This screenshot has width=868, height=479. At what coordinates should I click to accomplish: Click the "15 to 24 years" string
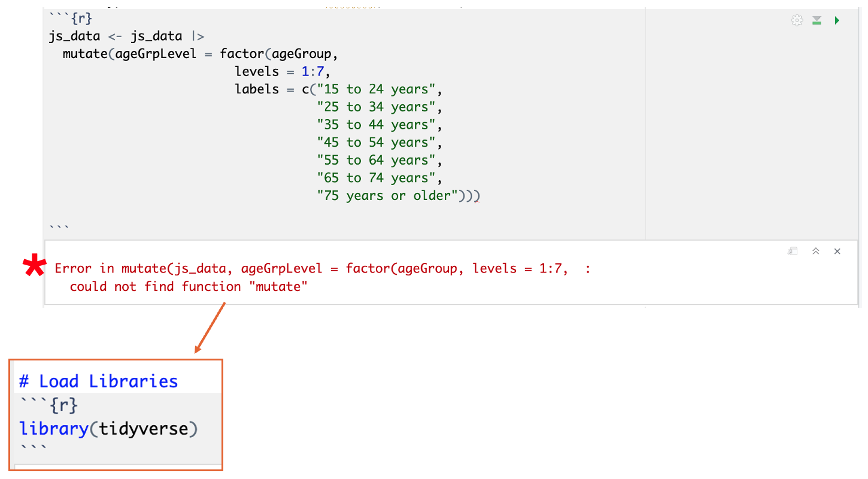point(380,90)
